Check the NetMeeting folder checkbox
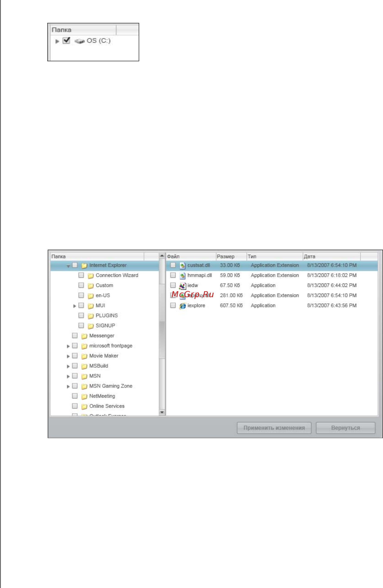The height and width of the screenshot is (588, 383). 75,396
